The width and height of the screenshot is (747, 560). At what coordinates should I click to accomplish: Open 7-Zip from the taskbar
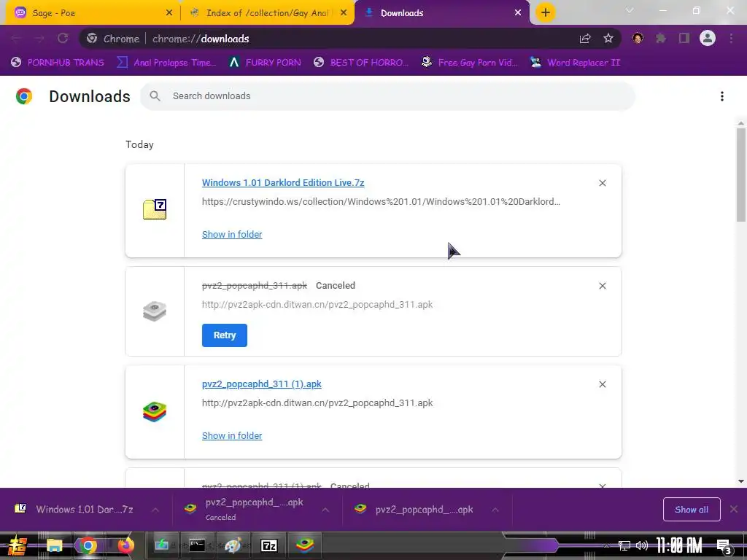pyautogui.click(x=269, y=545)
